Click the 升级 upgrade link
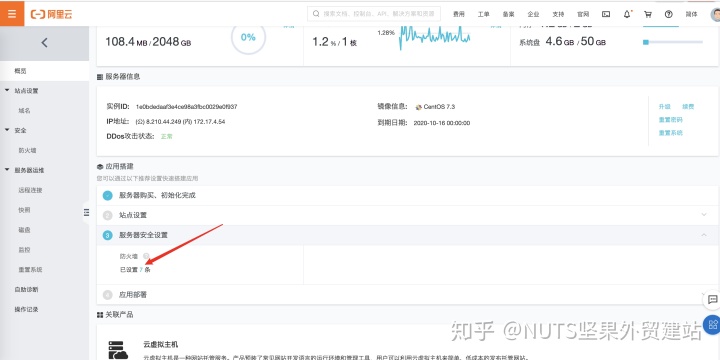 click(x=664, y=107)
